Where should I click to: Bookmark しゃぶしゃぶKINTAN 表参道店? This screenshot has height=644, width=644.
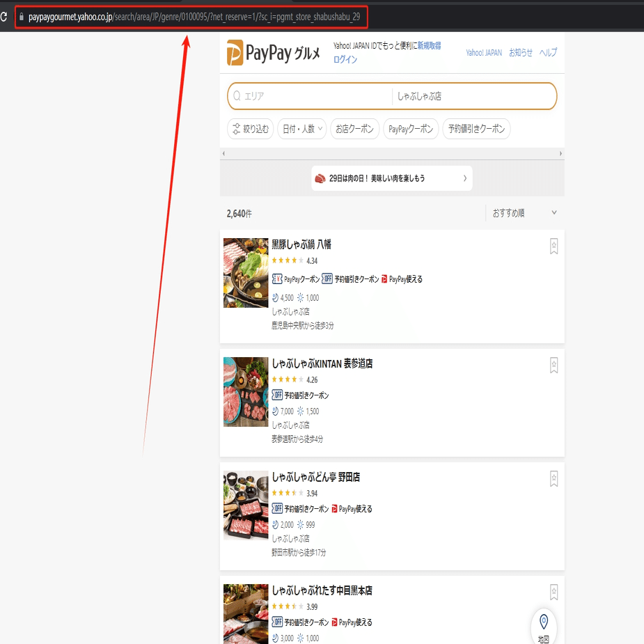553,365
